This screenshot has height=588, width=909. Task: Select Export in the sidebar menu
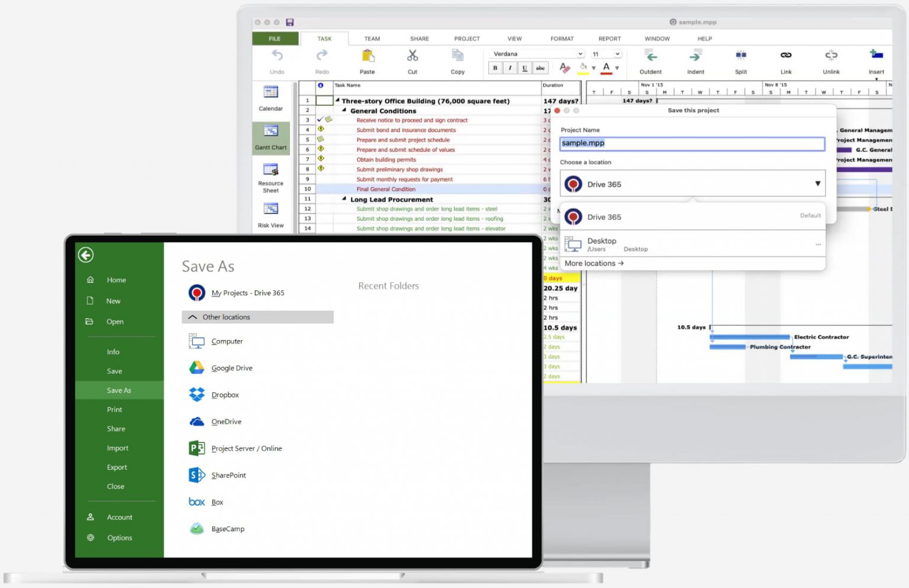click(x=117, y=467)
